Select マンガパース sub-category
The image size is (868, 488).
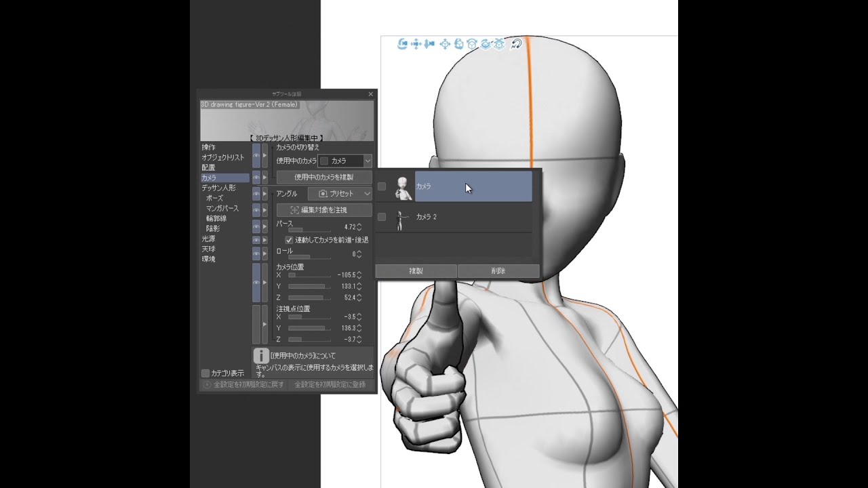pos(222,208)
